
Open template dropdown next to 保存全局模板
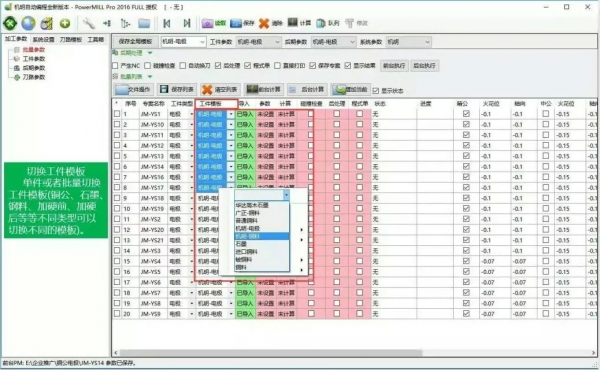(202, 42)
